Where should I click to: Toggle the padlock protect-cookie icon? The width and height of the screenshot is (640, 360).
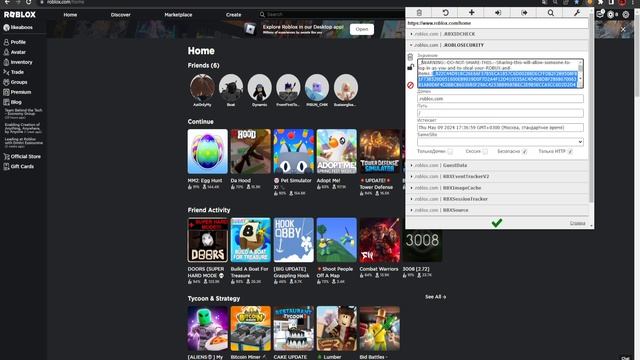tap(411, 67)
